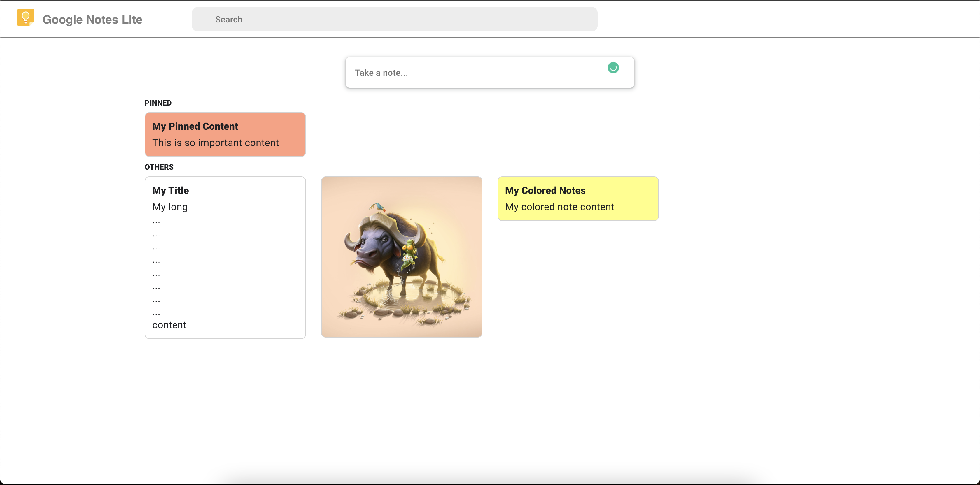The height and width of the screenshot is (485, 980).
Task: Click the green circular icon in the note box
Action: [x=613, y=68]
